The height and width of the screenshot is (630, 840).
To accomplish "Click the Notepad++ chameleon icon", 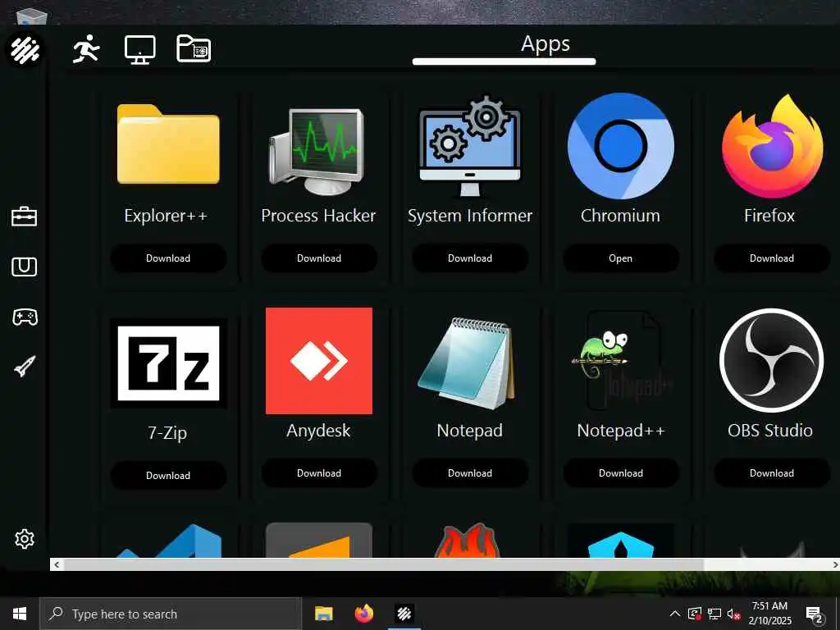I will (620, 361).
